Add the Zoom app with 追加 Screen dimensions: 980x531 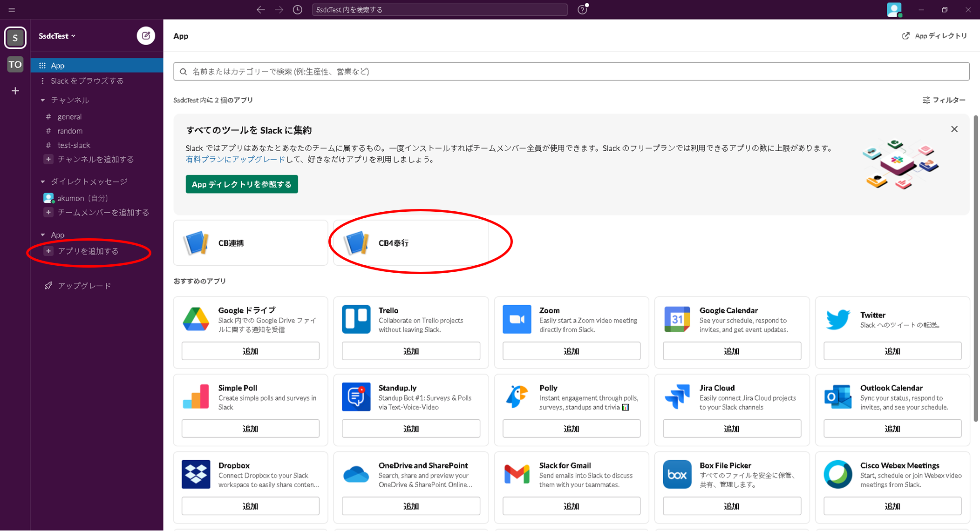pos(571,351)
